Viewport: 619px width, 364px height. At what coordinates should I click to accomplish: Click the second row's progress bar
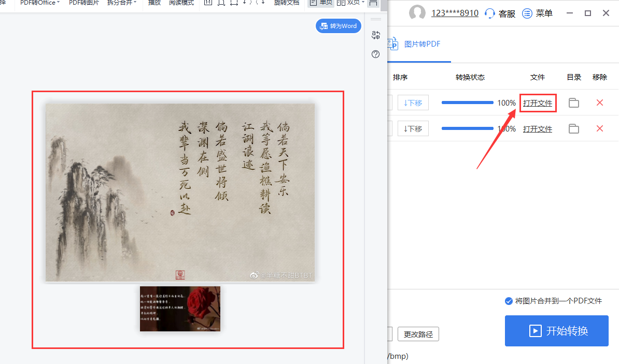(x=468, y=128)
